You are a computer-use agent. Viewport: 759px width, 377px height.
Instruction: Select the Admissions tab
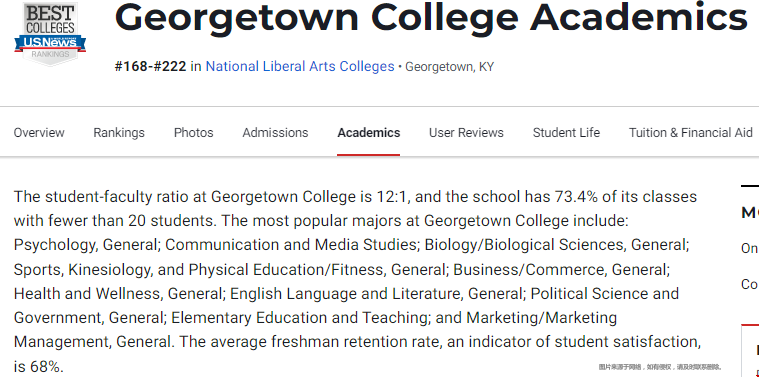click(x=275, y=133)
